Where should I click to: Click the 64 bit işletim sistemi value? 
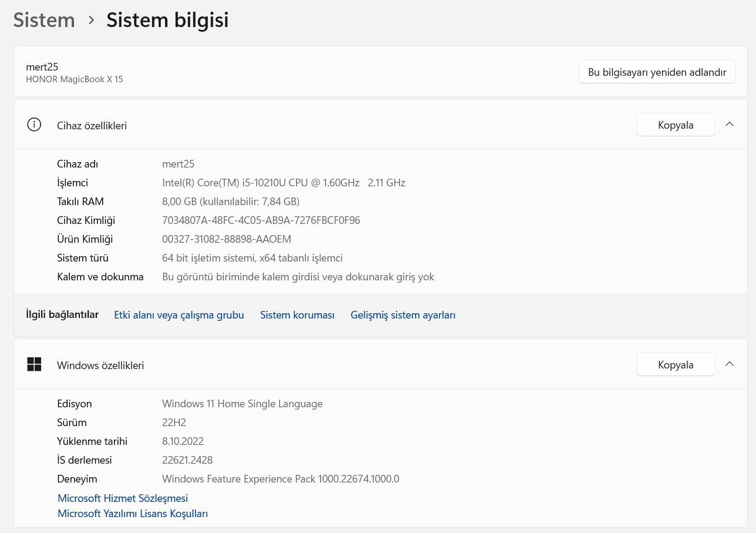(253, 258)
